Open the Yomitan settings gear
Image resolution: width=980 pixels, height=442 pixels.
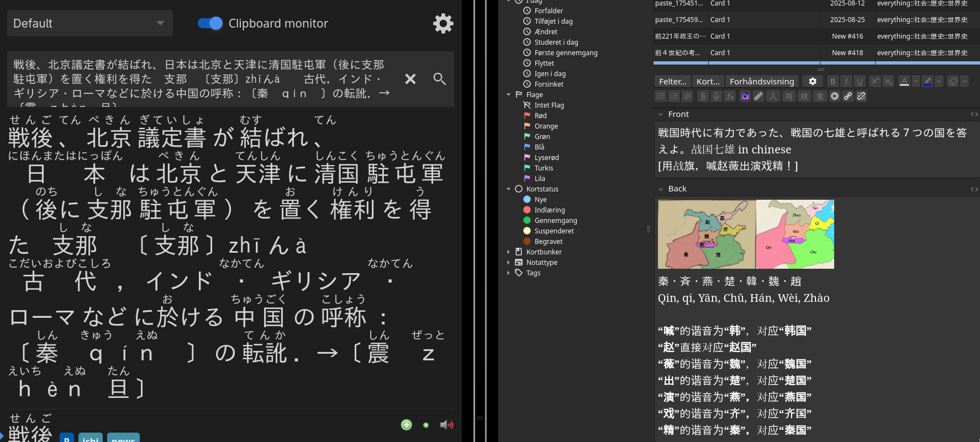(443, 24)
